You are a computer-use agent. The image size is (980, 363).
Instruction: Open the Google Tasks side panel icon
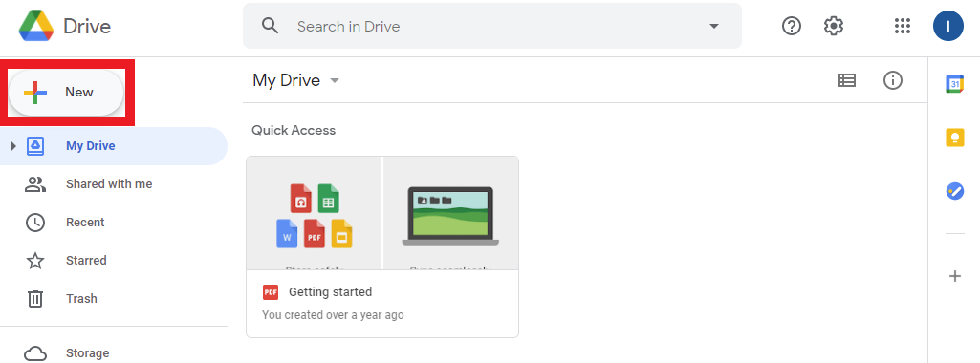coord(954,190)
